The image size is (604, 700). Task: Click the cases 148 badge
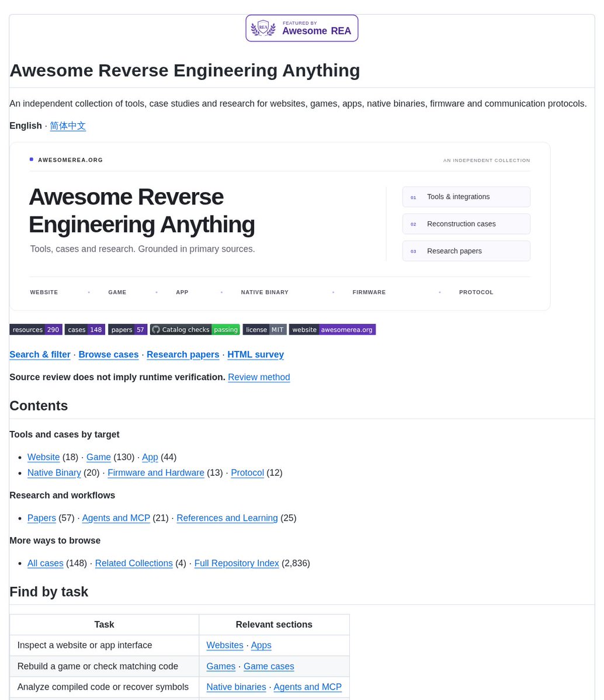click(x=85, y=329)
